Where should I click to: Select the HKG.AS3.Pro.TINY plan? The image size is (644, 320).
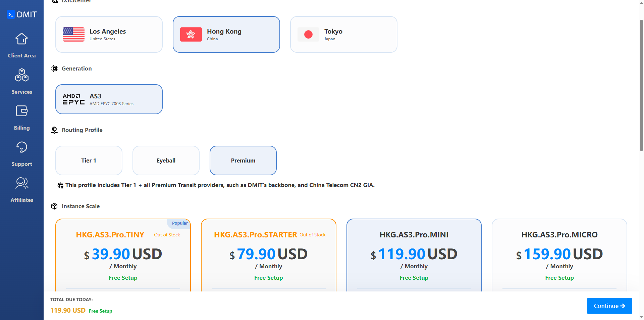(123, 255)
